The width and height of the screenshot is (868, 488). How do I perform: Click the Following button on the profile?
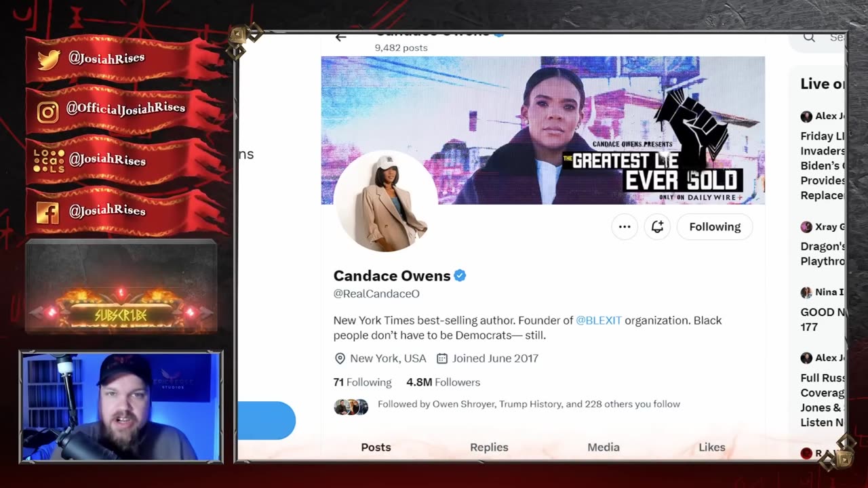[715, 227]
